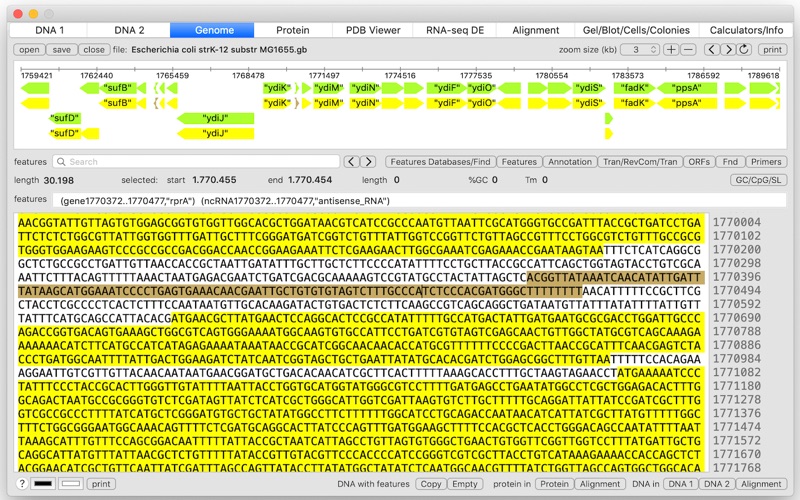Click the open file button
This screenshot has width=800, height=500.
(29, 49)
